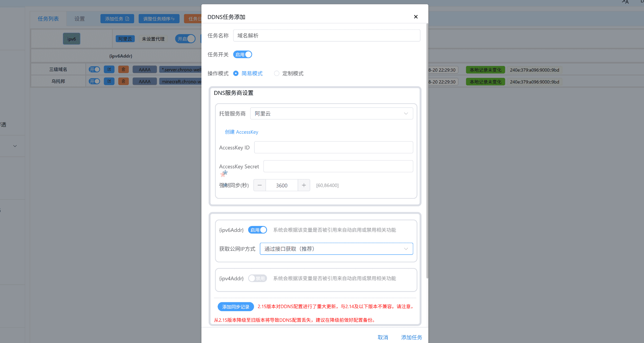Image resolution: width=644 pixels, height=343 pixels.
Task: Delete the 乌托邦 task via trash icon
Action: click(x=123, y=81)
